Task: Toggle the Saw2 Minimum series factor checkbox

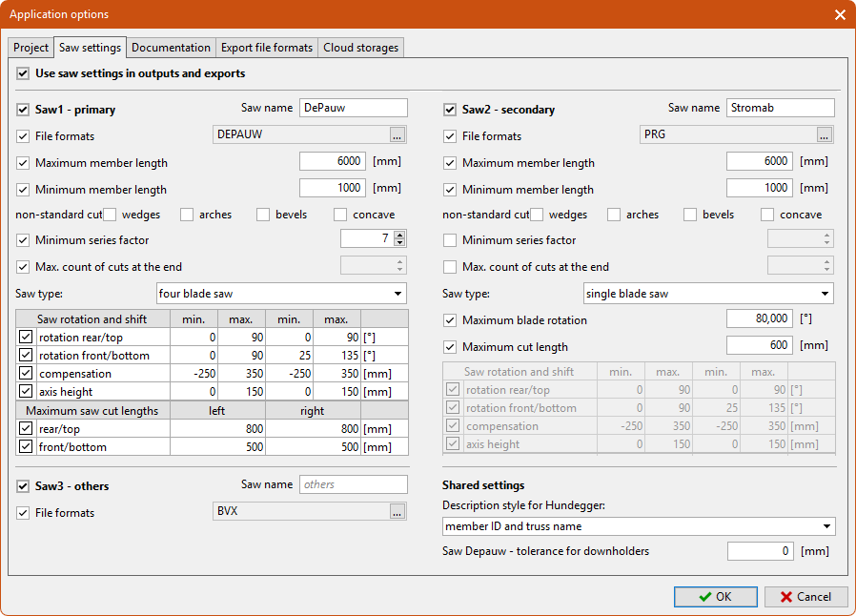Action: (451, 240)
